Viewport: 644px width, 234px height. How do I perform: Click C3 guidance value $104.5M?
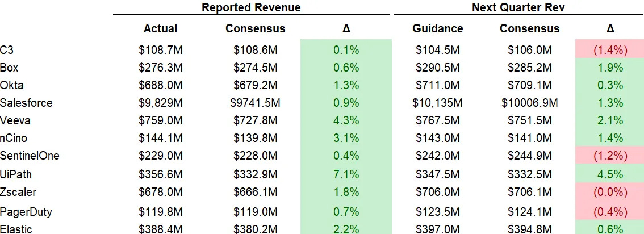[x=438, y=50]
